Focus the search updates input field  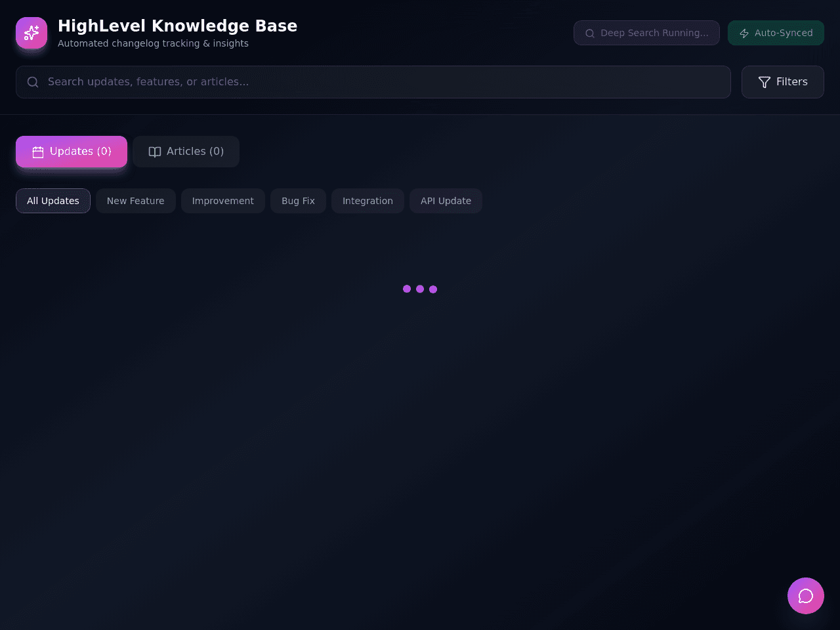(x=373, y=82)
